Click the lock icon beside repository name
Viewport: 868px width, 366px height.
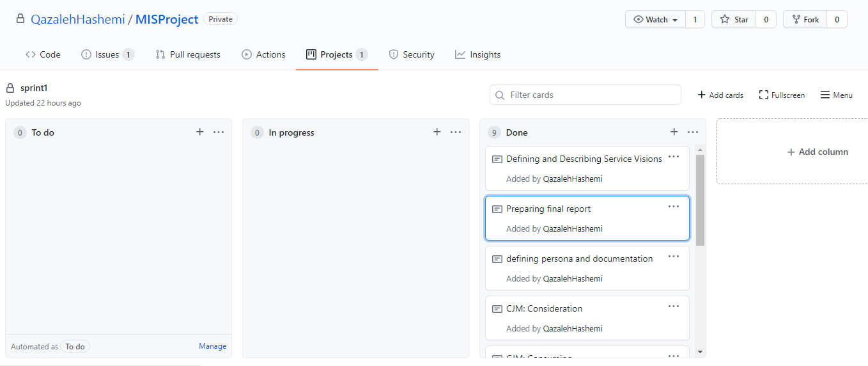20,19
